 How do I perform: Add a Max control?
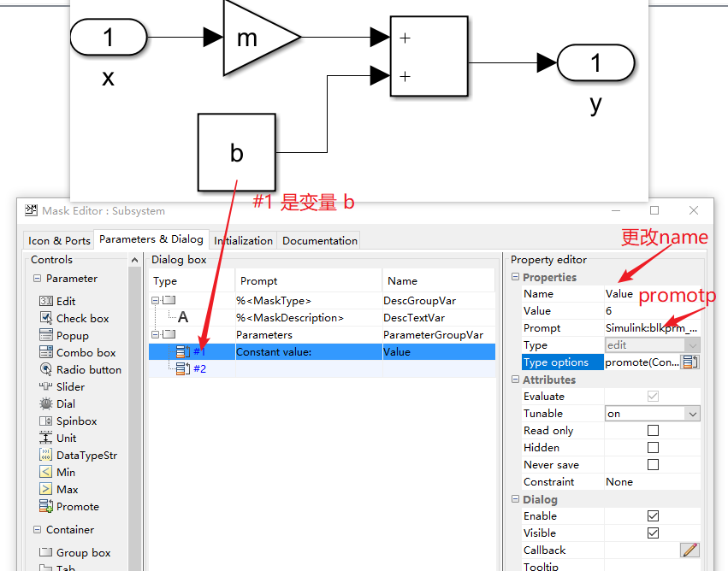point(58,490)
